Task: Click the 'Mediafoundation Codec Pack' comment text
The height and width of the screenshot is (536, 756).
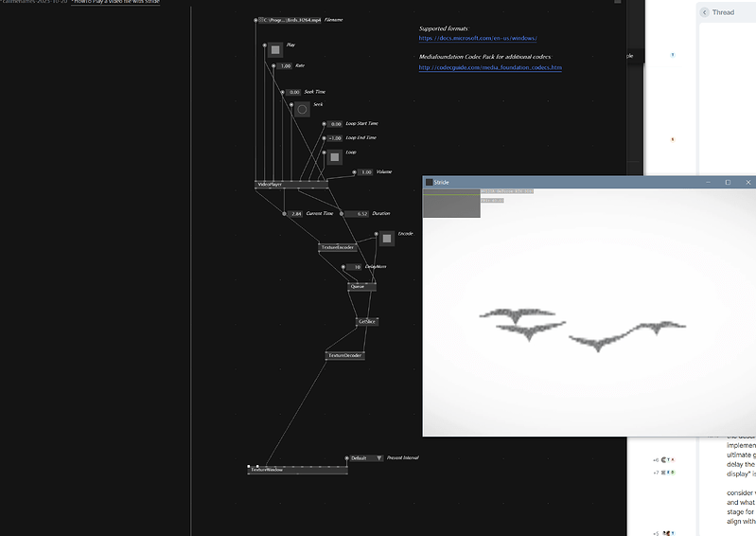Action: [485, 57]
